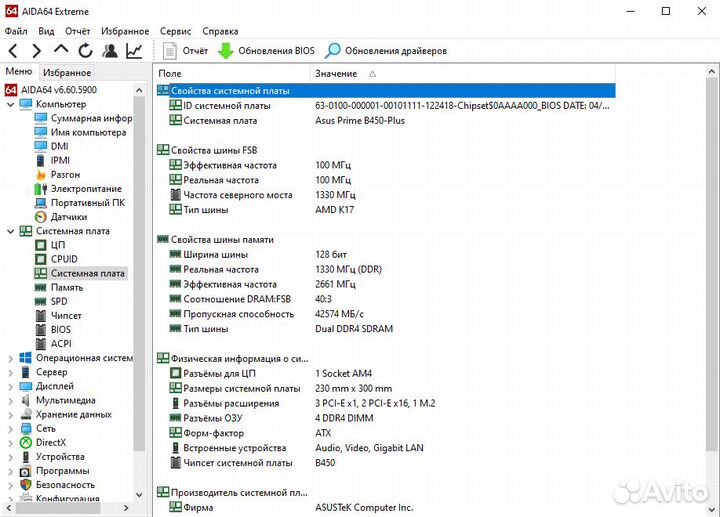Switch to the Избранное tab in the sidebar
The image size is (720, 517).
(x=67, y=73)
